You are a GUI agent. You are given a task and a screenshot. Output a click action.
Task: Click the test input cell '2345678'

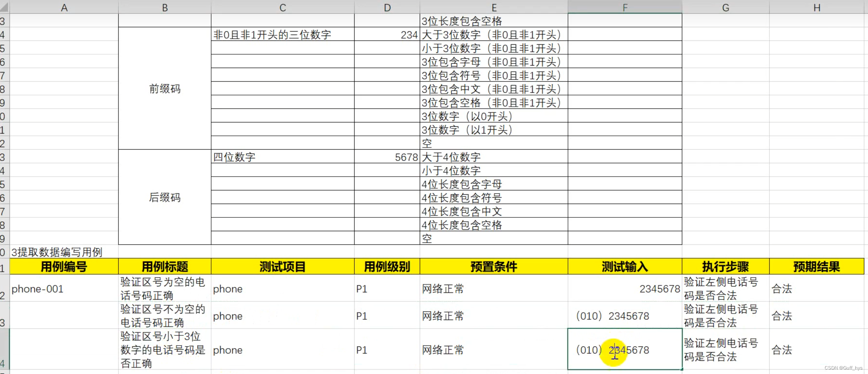coord(625,288)
